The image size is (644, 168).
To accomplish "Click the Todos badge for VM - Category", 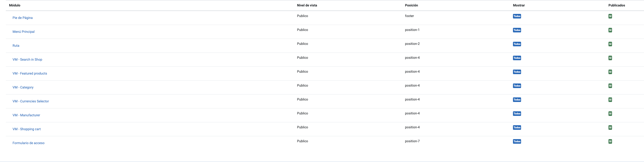I will [x=517, y=86].
